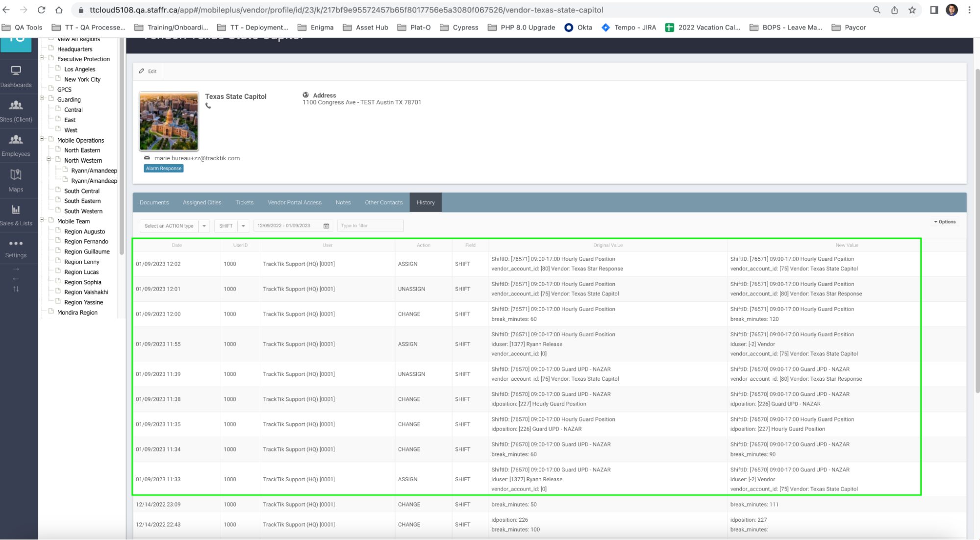Open browser zoom magnifier icon
The image size is (980, 540).
tap(877, 10)
